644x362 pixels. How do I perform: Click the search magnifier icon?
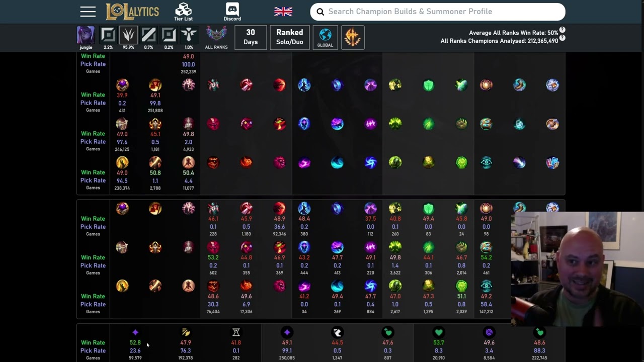[x=320, y=12]
